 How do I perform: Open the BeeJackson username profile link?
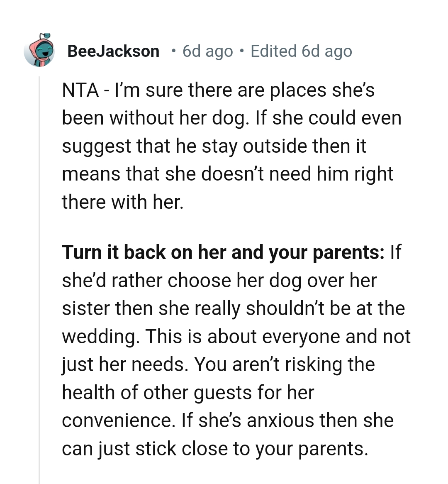(x=113, y=51)
